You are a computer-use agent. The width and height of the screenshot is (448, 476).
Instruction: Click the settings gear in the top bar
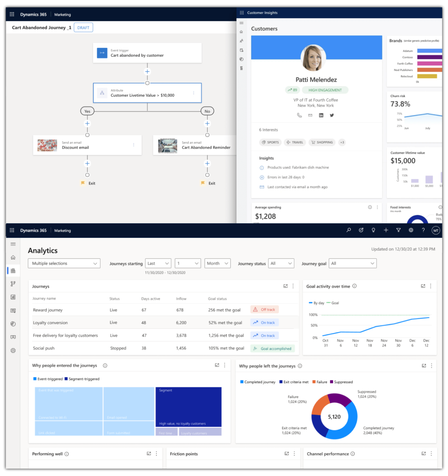(411, 230)
